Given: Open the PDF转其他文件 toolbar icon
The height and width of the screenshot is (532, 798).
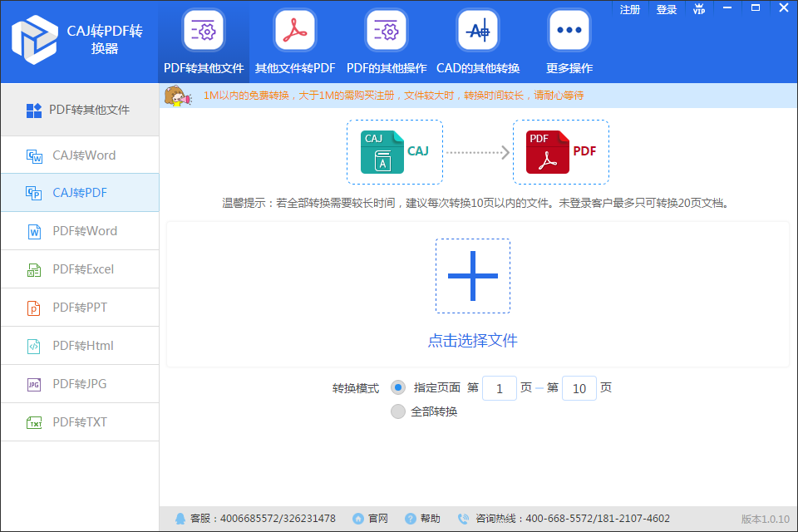Looking at the screenshot, I should [204, 31].
